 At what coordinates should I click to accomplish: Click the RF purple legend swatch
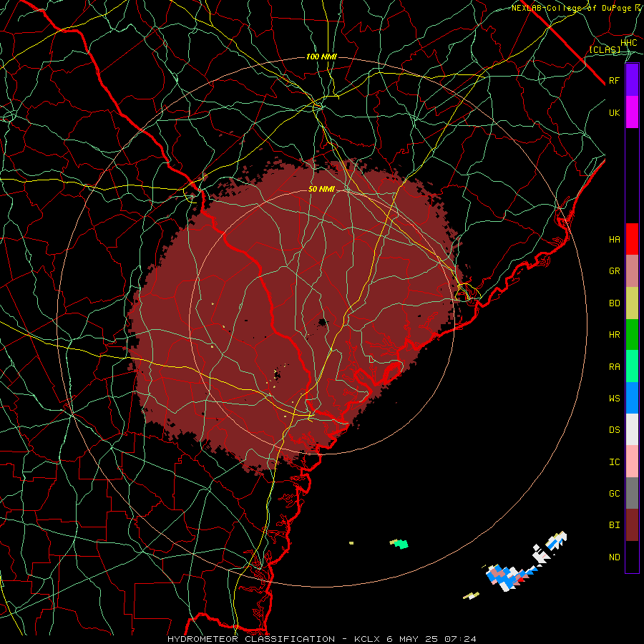pos(632,80)
